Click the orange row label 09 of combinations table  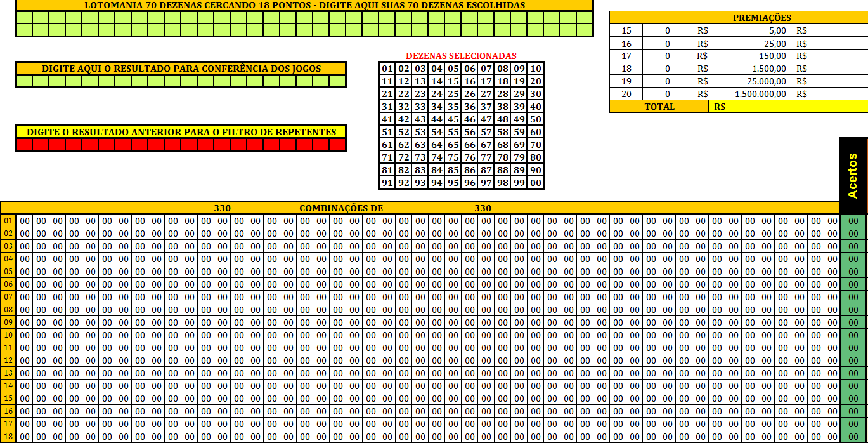point(8,322)
